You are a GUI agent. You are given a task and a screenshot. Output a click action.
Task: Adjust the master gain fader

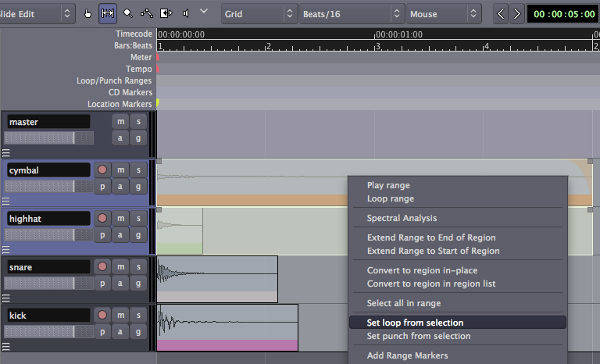point(49,138)
